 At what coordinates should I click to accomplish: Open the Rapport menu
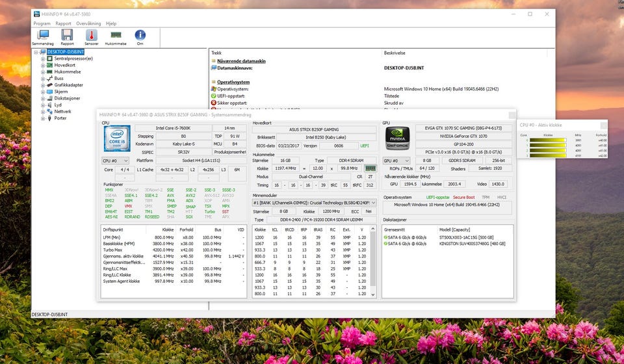click(x=63, y=23)
